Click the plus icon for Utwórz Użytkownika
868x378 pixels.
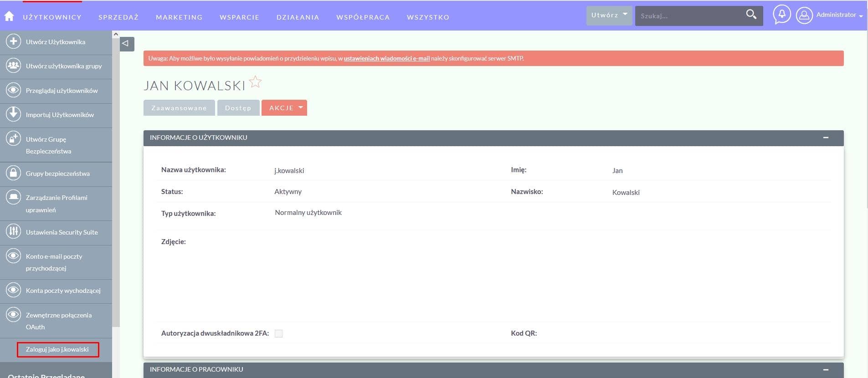click(14, 41)
